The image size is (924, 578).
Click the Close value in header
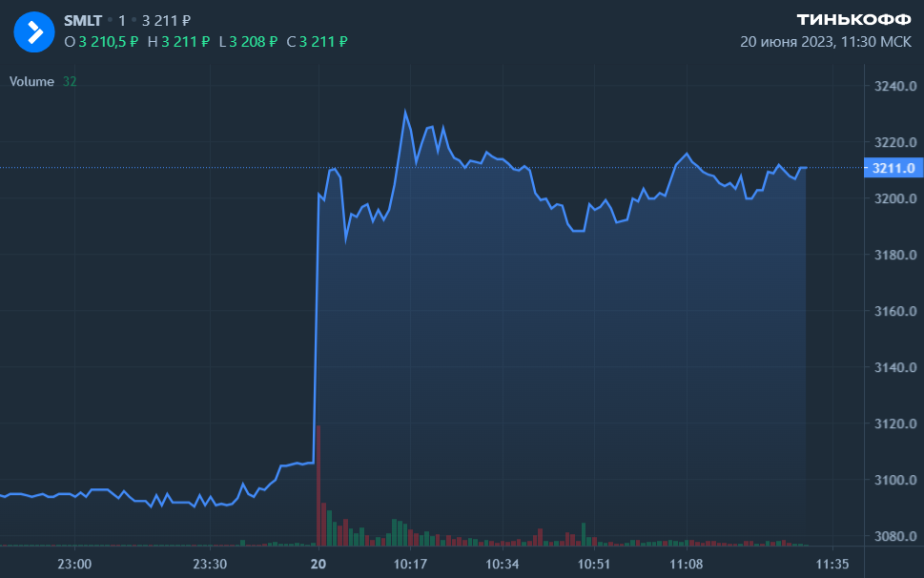[x=323, y=41]
